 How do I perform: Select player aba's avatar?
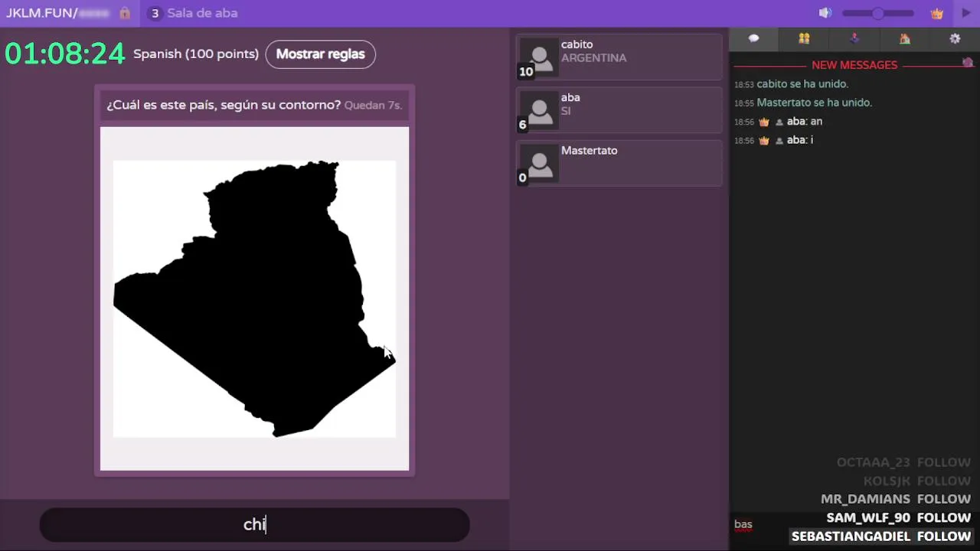pyautogui.click(x=539, y=110)
